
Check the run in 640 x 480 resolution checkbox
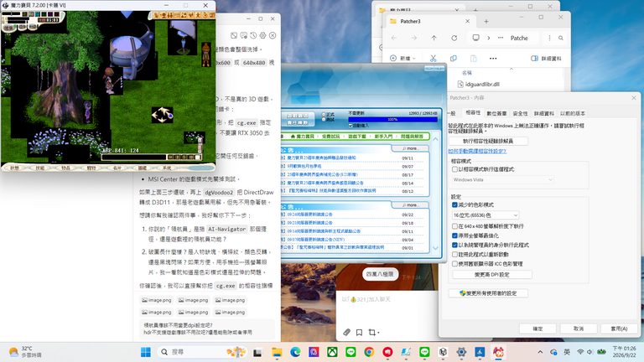pyautogui.click(x=454, y=226)
